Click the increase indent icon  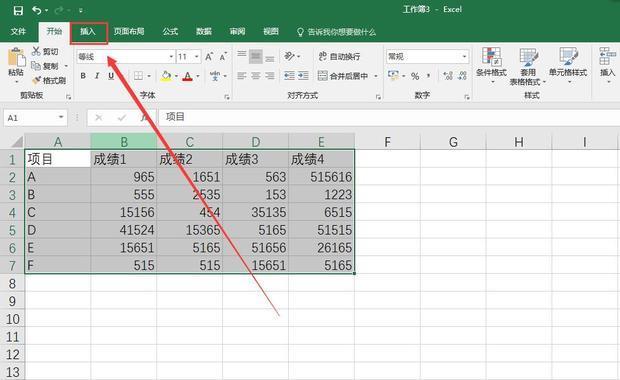(x=303, y=76)
